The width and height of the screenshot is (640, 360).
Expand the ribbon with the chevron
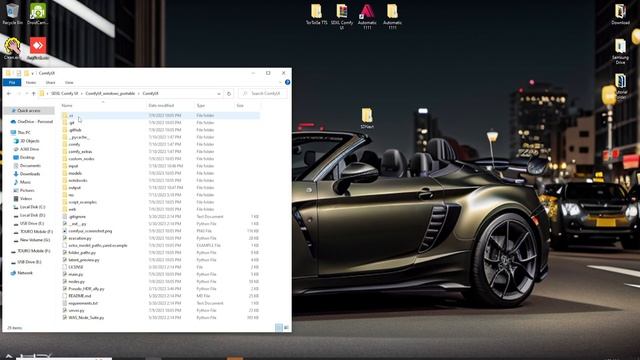(280, 82)
